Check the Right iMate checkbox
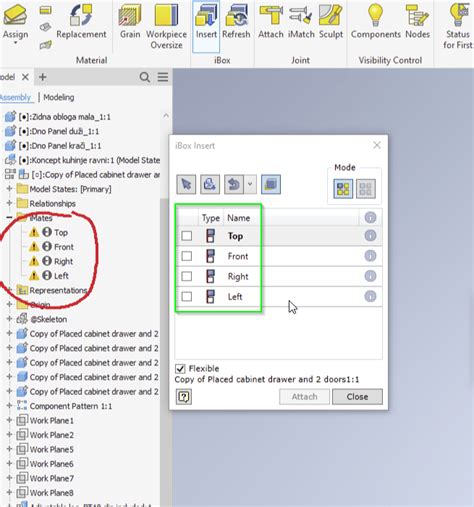 point(187,276)
